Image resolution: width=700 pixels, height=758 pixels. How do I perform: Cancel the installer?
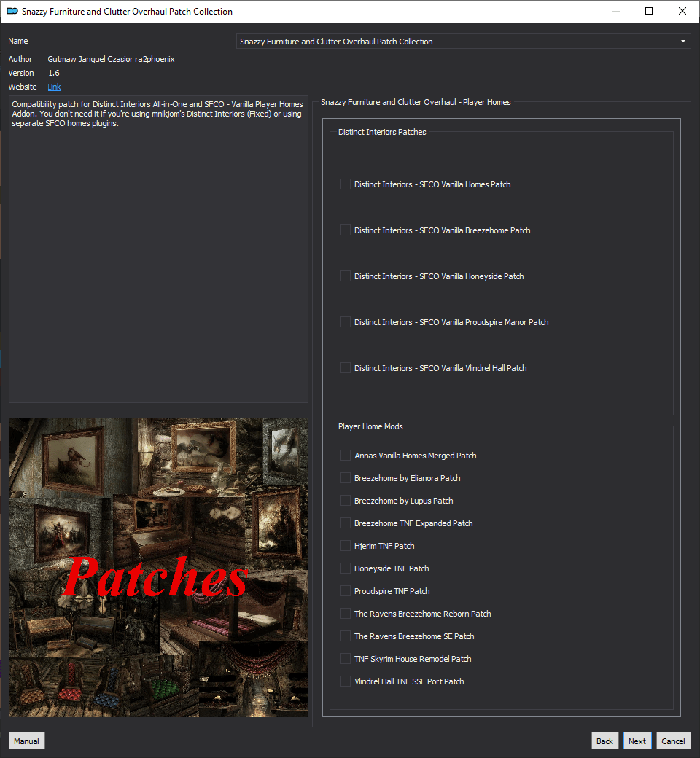click(673, 741)
